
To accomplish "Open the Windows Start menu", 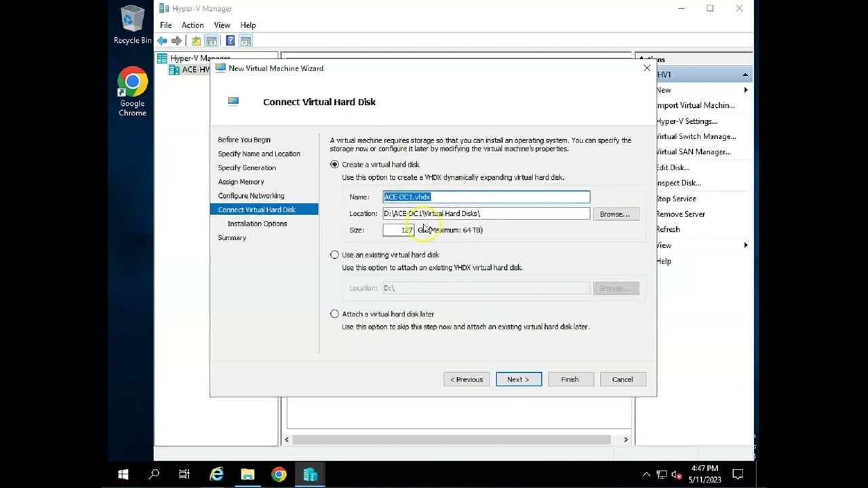I will coord(123,474).
